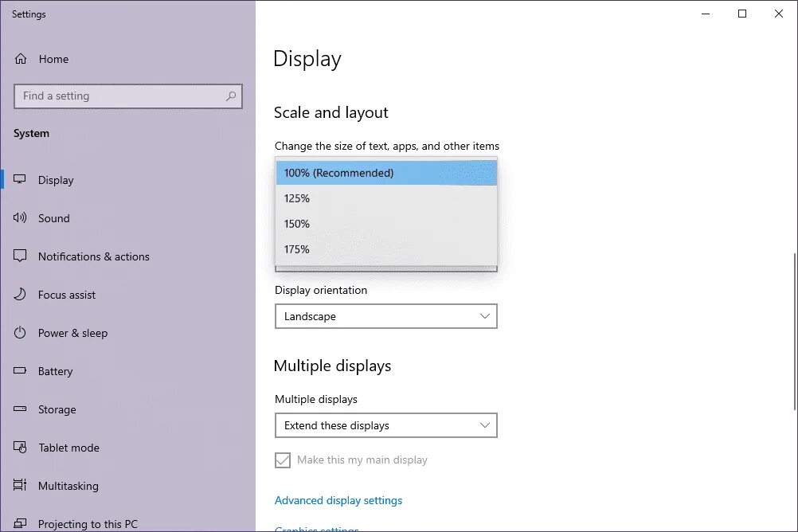Viewport: 798px width, 532px height.
Task: Expand the Extend these displays dropdown
Action: pos(386,425)
